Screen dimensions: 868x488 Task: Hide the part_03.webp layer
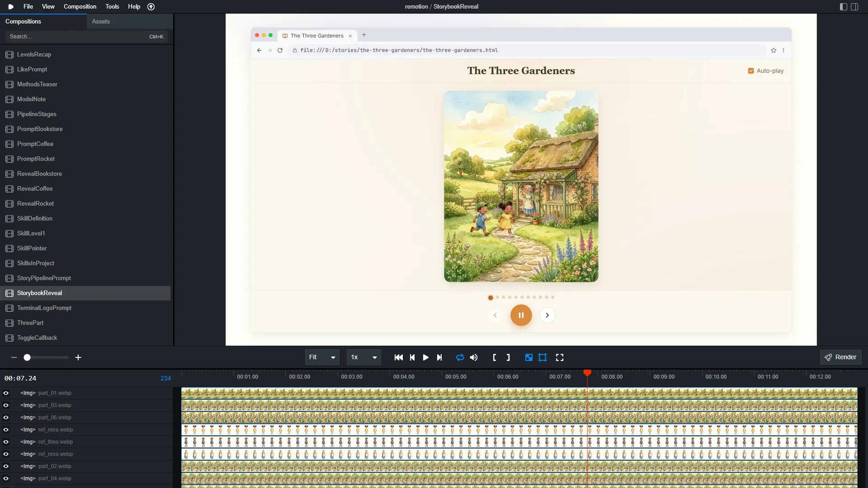pos(6,405)
